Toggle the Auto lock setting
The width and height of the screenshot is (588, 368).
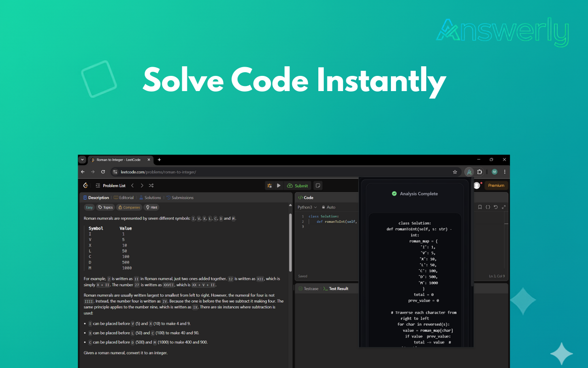pos(328,207)
